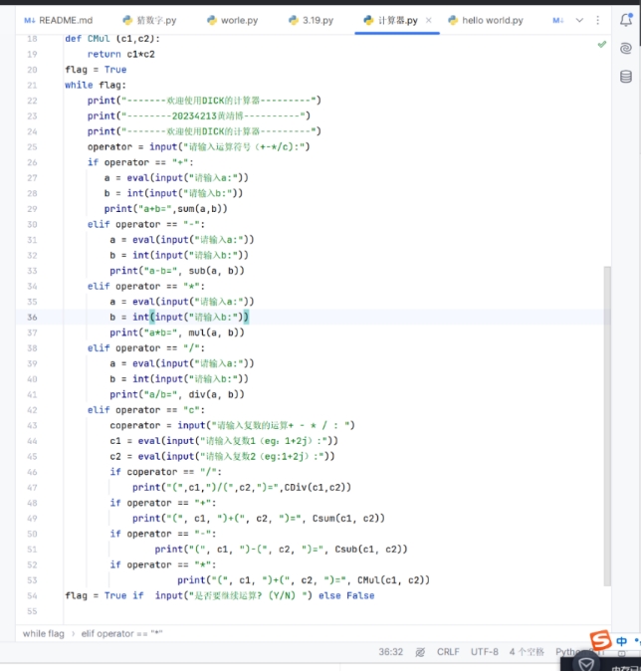Click 'while flag' in the breadcrumb bar

coord(43,633)
